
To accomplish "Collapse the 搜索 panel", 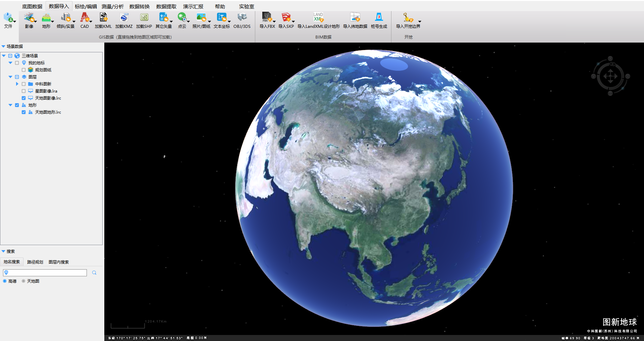I will click(3, 251).
